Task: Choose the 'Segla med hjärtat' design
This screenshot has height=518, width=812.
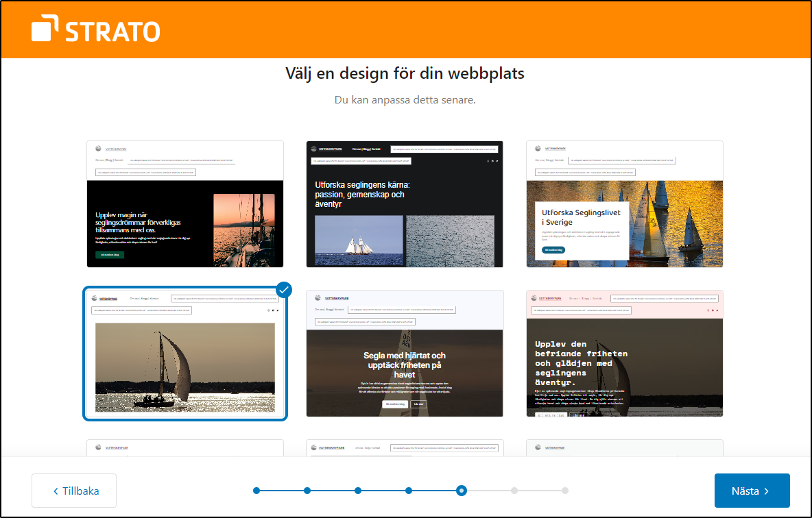Action: click(405, 354)
